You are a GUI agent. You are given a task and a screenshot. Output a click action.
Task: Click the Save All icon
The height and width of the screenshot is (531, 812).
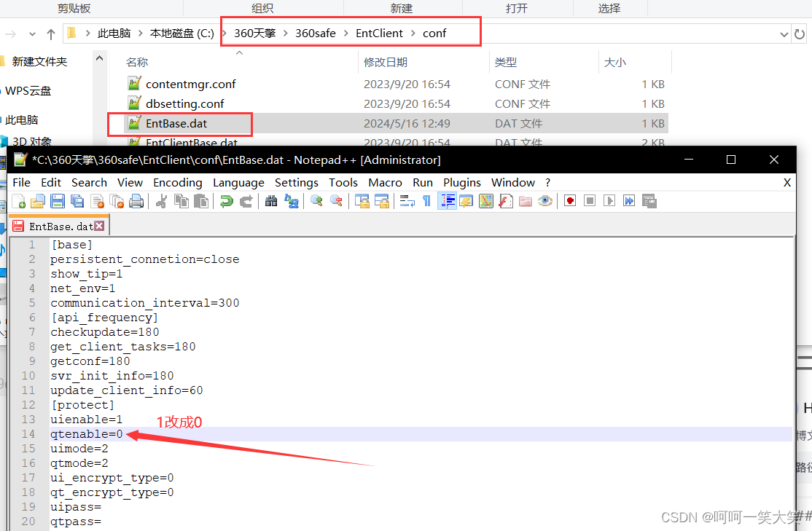tap(77, 201)
